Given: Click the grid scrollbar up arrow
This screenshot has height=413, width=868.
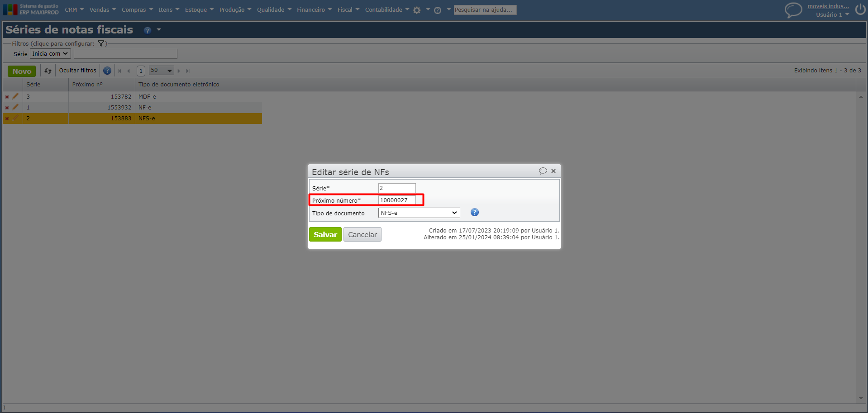Looking at the screenshot, I should click(861, 96).
